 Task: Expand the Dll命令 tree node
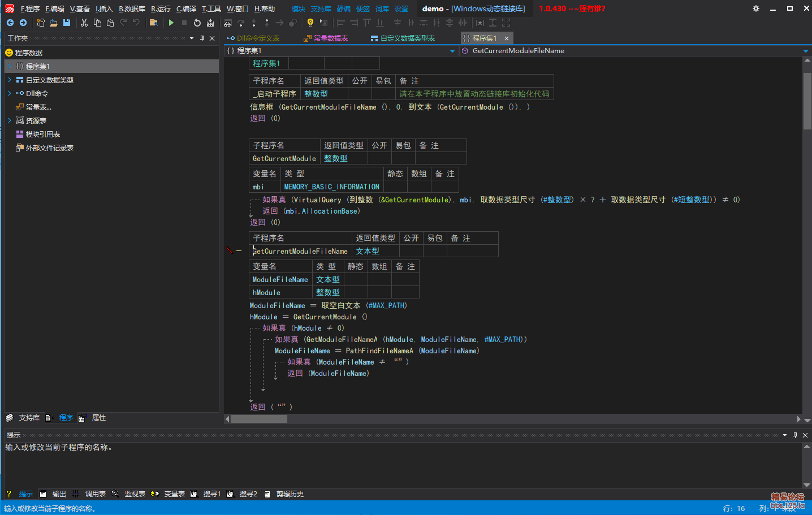coord(10,93)
